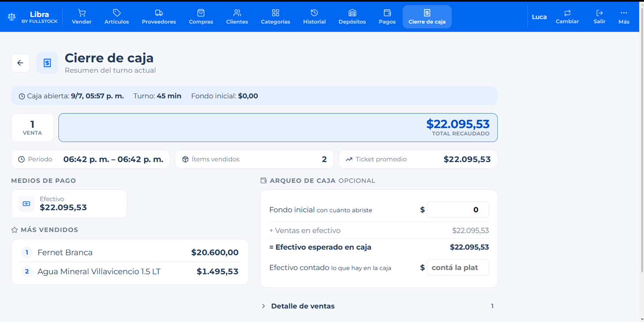The height and width of the screenshot is (322, 644).
Task: Click the $20.600,00 amount
Action: [x=215, y=252]
